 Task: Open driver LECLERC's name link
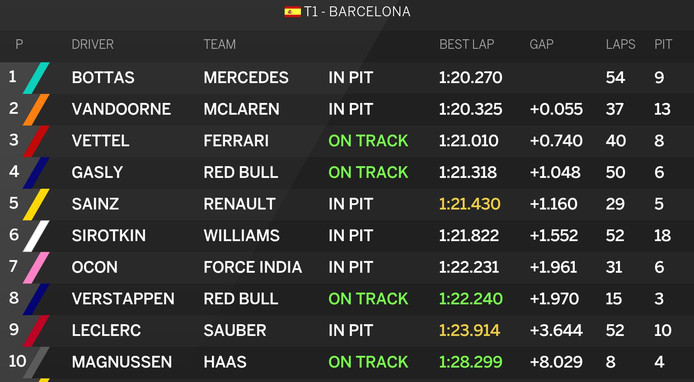[x=106, y=331]
